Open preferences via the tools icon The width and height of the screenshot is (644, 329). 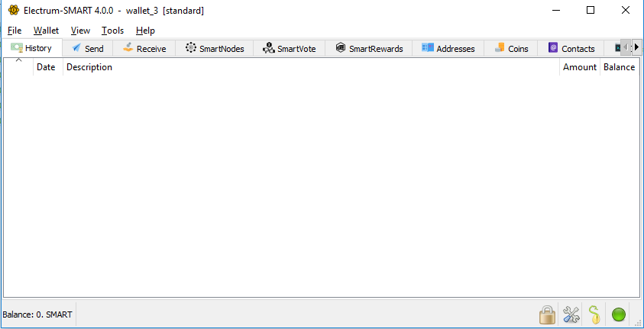coord(571,314)
